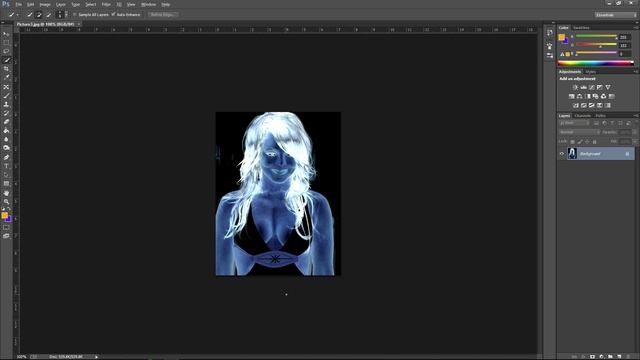This screenshot has width=640, height=360.
Task: Enable Sample All Layers checkbox
Action: 75,15
